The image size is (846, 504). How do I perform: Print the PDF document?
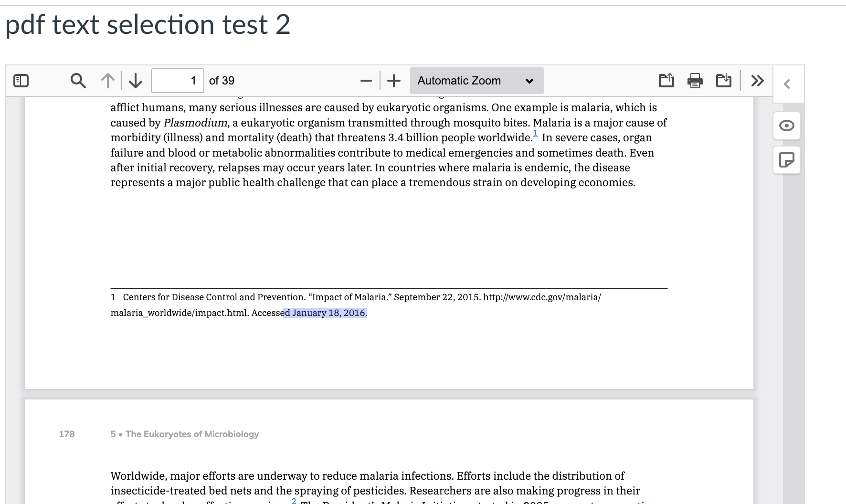695,80
